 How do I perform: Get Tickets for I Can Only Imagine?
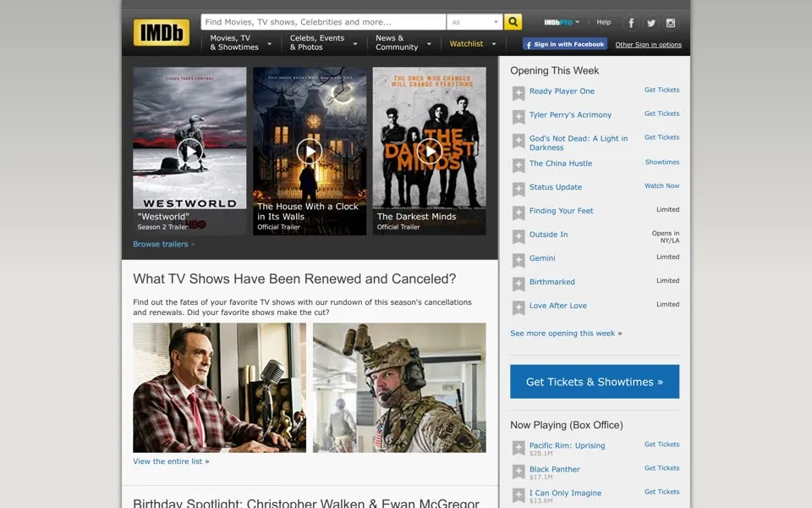point(661,492)
